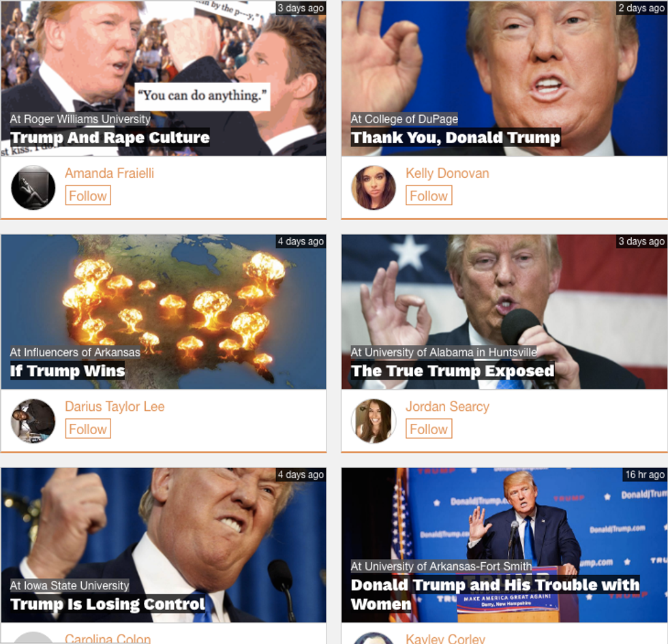Image resolution: width=668 pixels, height=644 pixels.
Task: Click the Carolina Colon author name
Action: [108, 639]
